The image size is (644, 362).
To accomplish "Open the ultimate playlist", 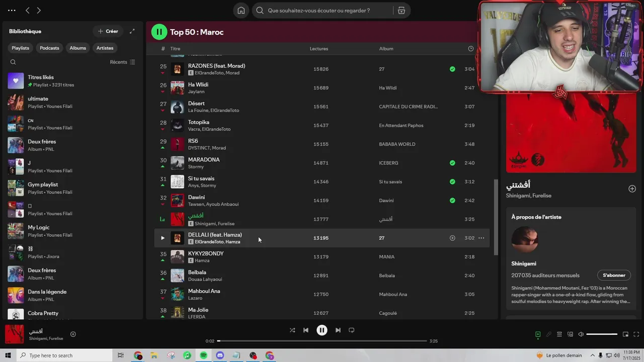I will (73, 103).
